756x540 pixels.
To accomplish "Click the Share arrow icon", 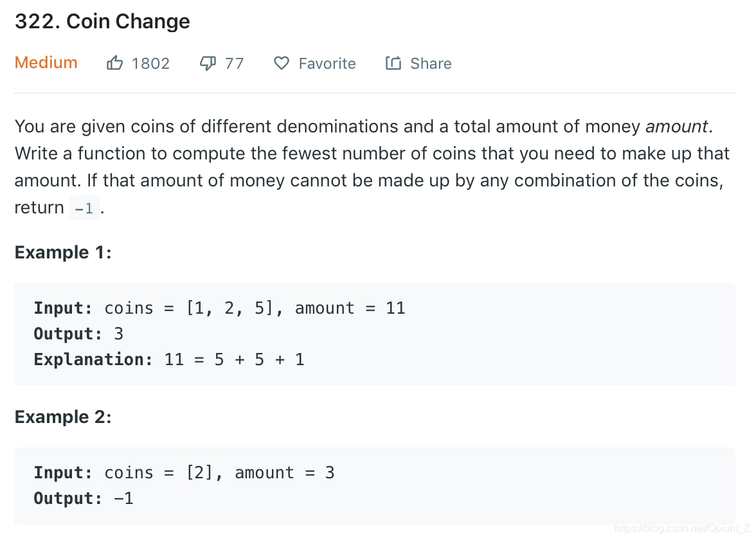I will coord(393,63).
